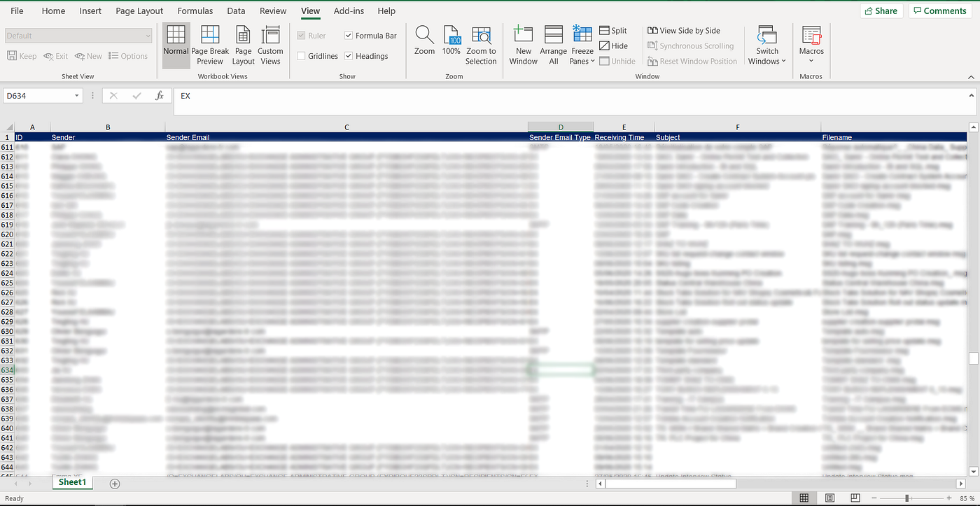Open the Switch Windows dropdown
Image resolution: width=980 pixels, height=506 pixels.
766,44
